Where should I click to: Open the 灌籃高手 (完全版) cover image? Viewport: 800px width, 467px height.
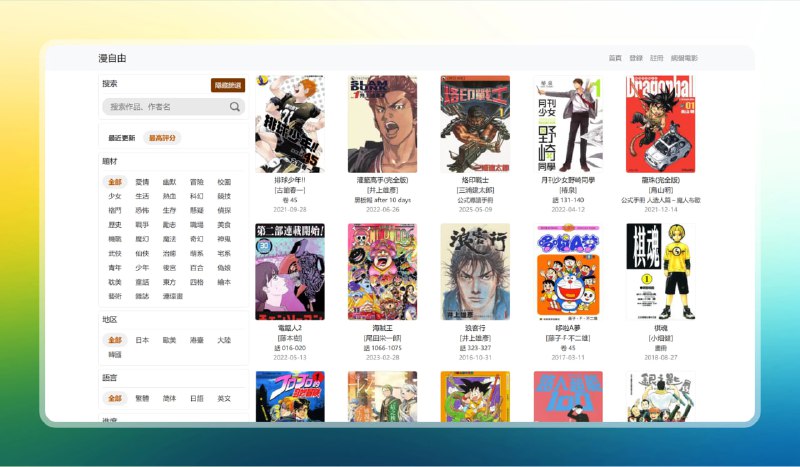point(382,124)
